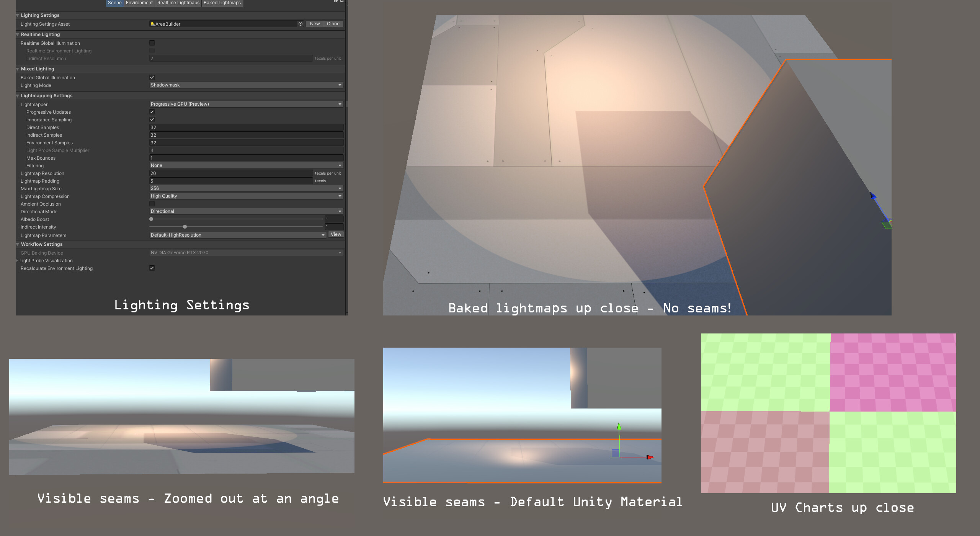This screenshot has height=536, width=980.
Task: Click the Indirect Intensity slider handle
Action: pos(185,227)
